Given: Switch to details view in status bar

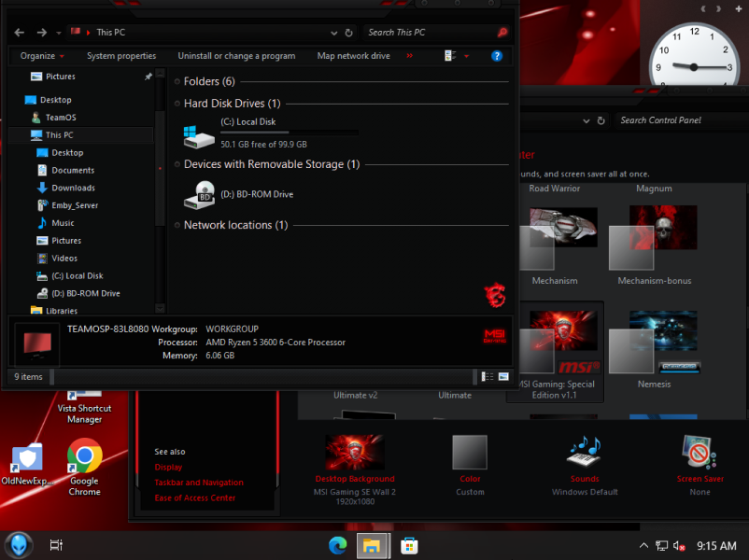Looking at the screenshot, I should [488, 377].
